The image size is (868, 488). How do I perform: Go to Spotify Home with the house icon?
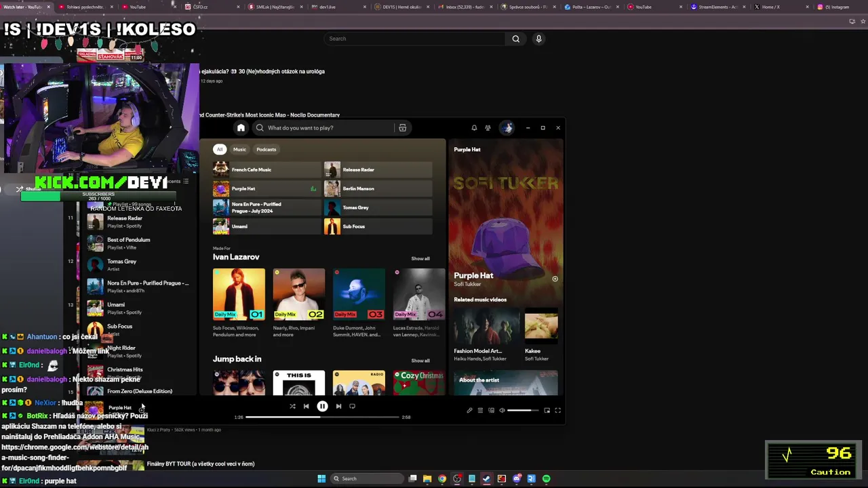[x=241, y=127]
